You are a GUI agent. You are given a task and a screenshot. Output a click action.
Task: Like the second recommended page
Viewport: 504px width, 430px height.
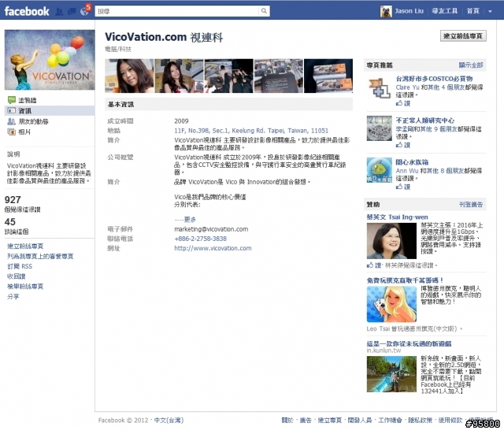403,145
